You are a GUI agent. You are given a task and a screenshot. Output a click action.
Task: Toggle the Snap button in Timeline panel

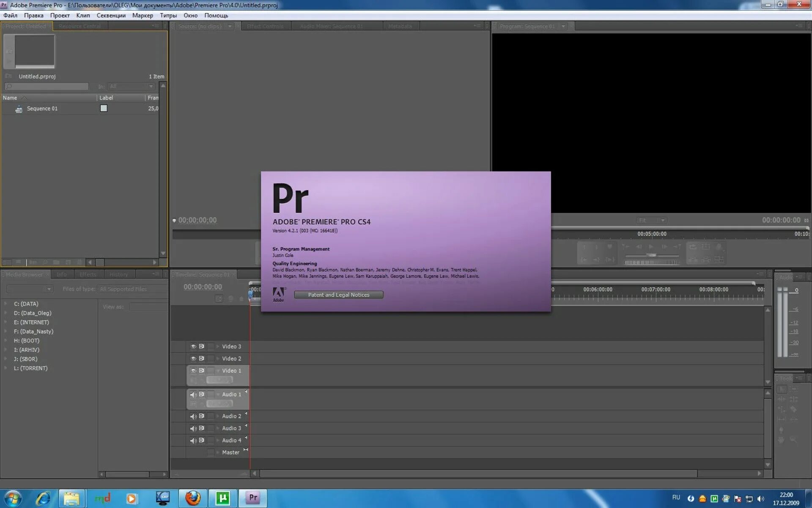tap(219, 298)
